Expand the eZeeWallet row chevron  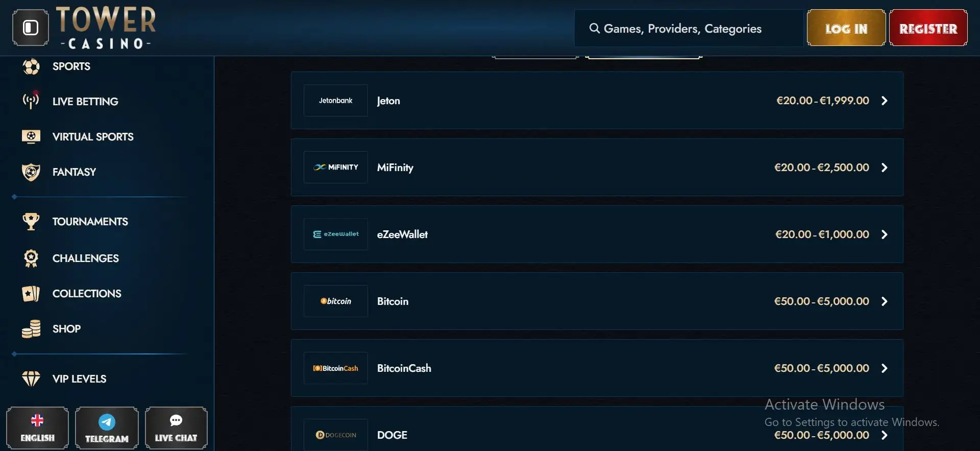click(885, 234)
